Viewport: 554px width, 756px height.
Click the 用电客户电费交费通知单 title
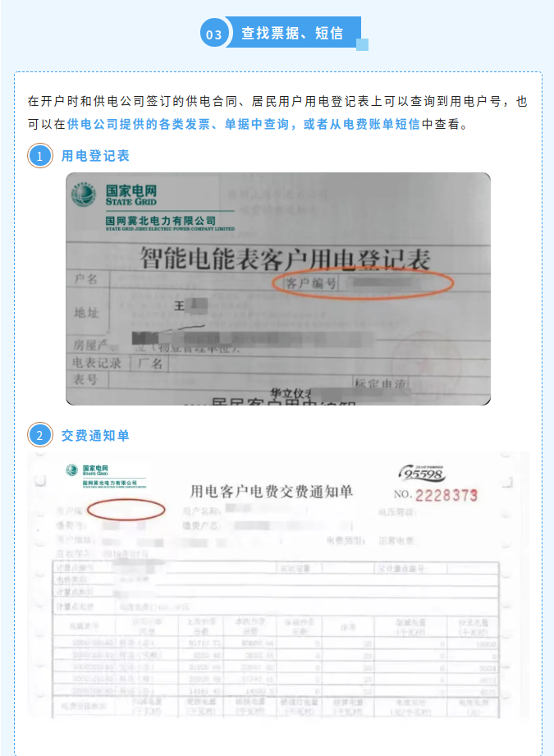[x=272, y=492]
